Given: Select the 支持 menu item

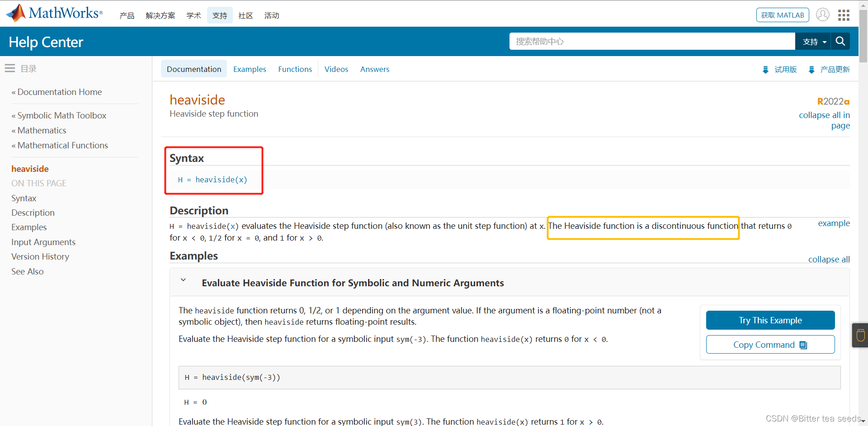Looking at the screenshot, I should (220, 15).
